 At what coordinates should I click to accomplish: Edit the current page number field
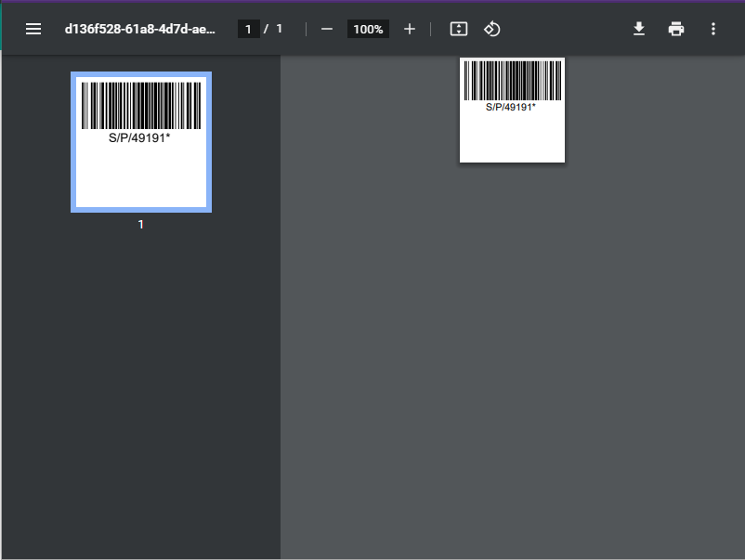pyautogui.click(x=249, y=29)
